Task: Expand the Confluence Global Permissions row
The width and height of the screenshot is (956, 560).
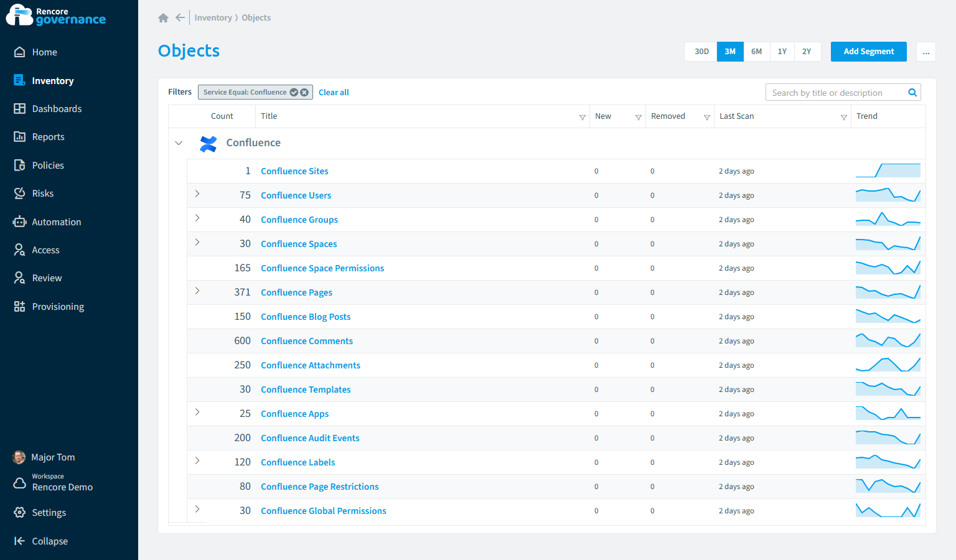Action: tap(197, 510)
